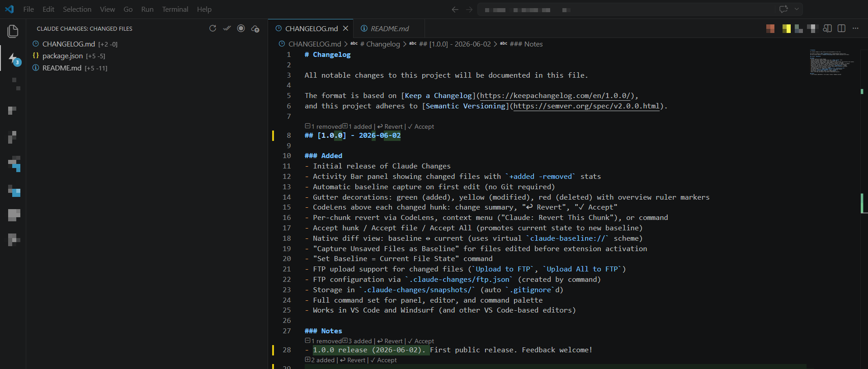The image size is (868, 369).
Task: Click the Accept All double-check icon
Action: pos(227,28)
